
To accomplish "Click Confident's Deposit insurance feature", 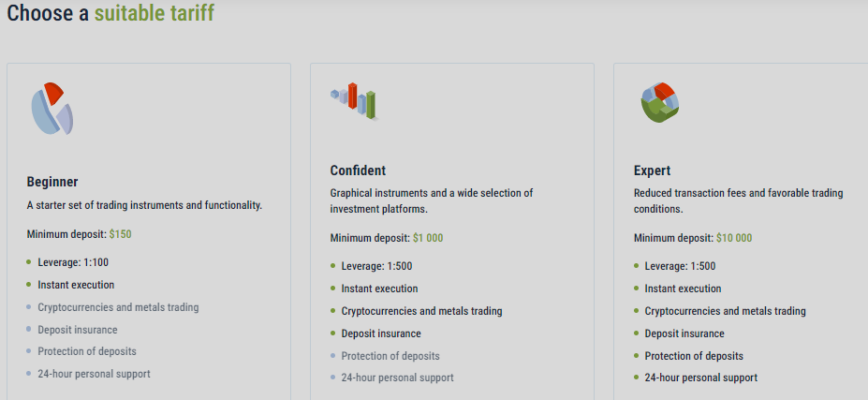I will click(381, 333).
